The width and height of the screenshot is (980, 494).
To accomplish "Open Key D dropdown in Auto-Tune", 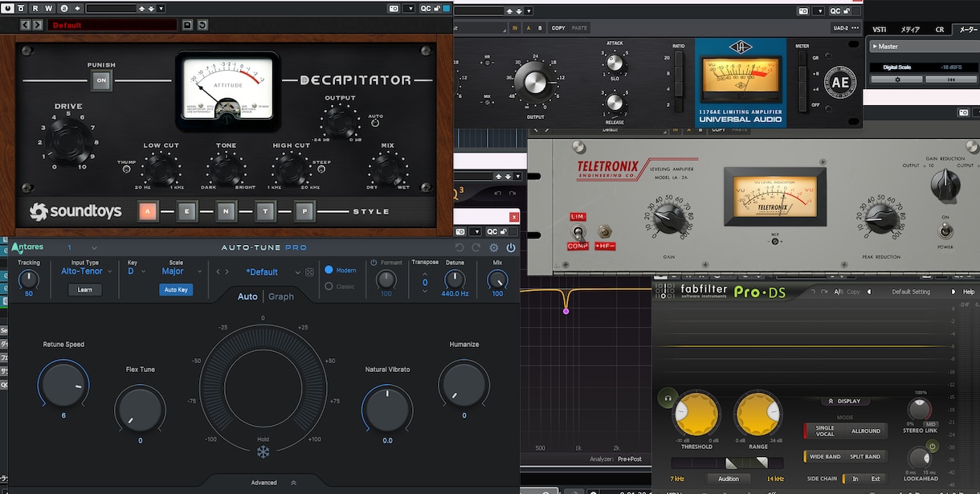I will (x=137, y=271).
